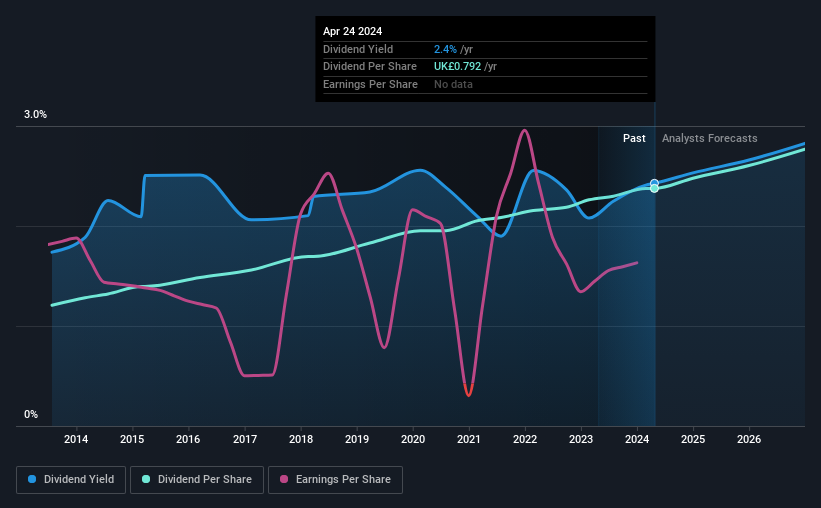Click the 2019 x-axis label
This screenshot has height=508, width=821.
(357, 439)
